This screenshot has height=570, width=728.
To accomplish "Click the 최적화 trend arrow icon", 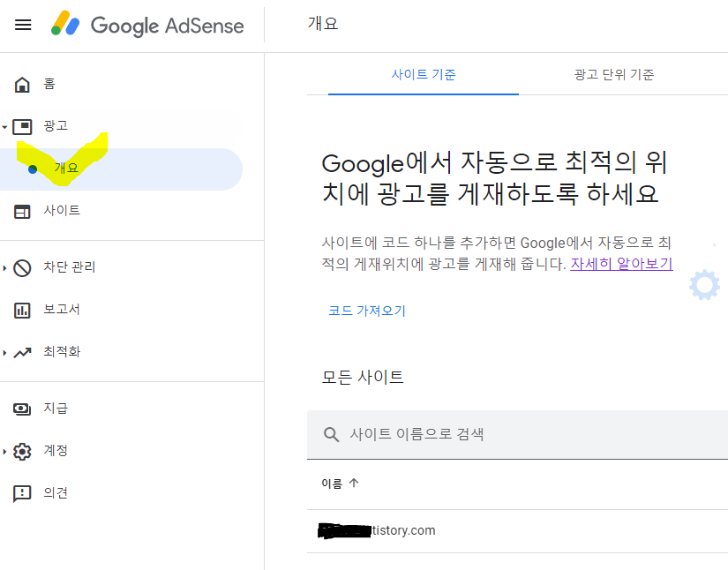I will click(x=22, y=353).
